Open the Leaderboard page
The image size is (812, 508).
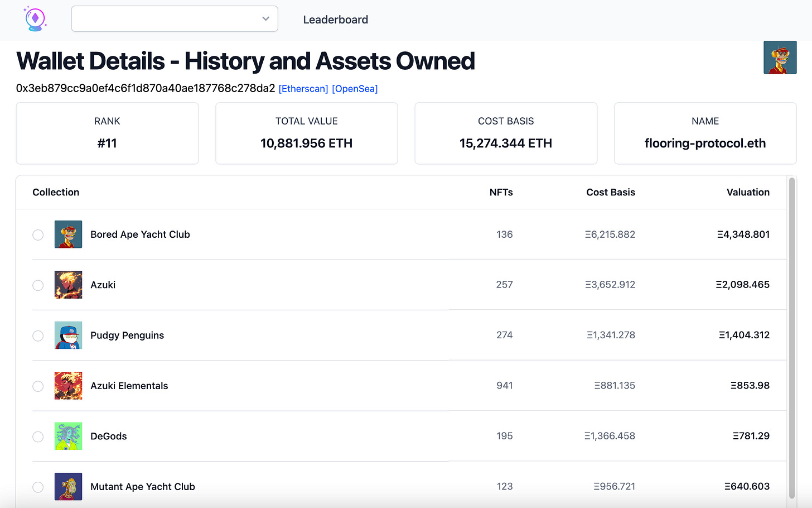point(336,20)
